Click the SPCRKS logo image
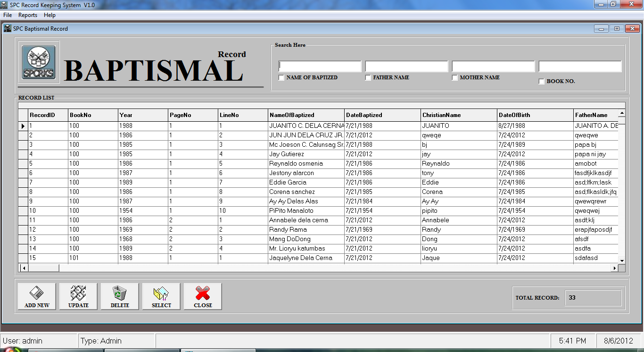Viewport: 644px width, 352px height. click(39, 62)
